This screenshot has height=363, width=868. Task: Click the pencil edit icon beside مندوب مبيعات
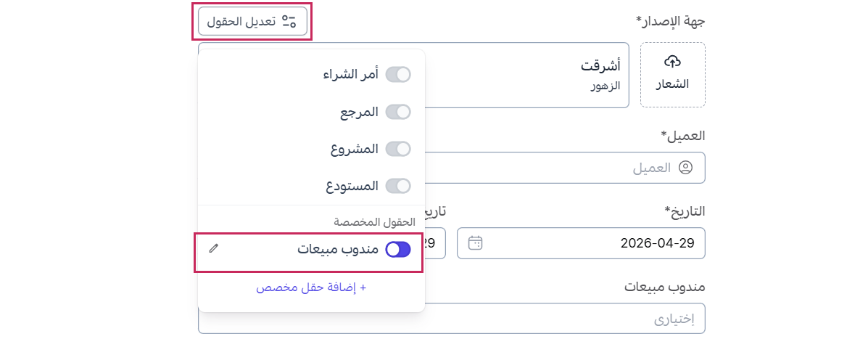[213, 249]
